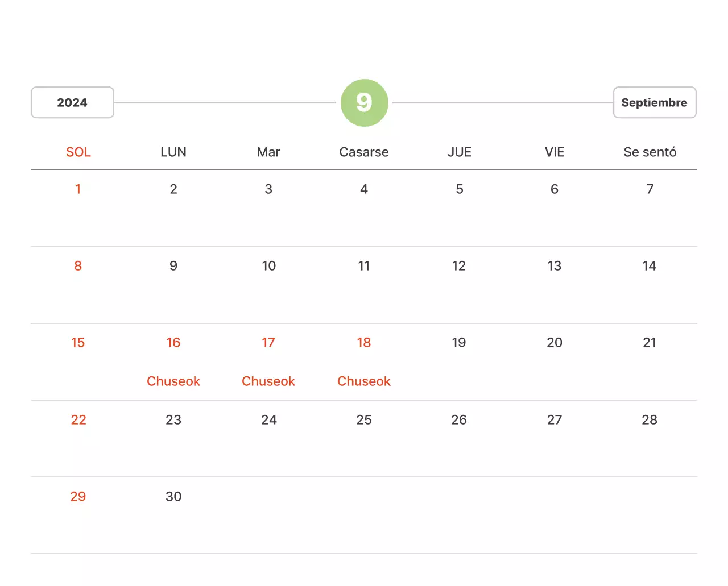Open the Chuseok holiday on the 17th
728x586 pixels.
(268, 381)
